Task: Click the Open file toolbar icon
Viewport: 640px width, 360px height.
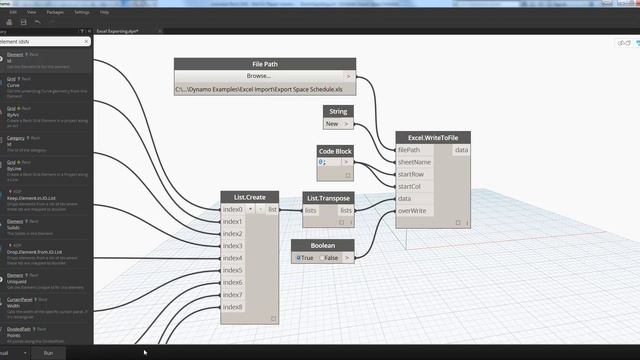Action: pos(9,22)
